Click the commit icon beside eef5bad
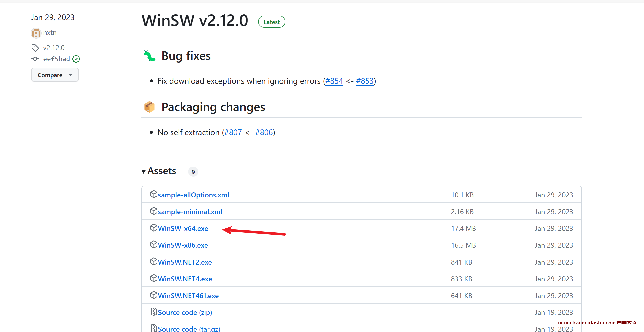The image size is (644, 332). click(35, 59)
